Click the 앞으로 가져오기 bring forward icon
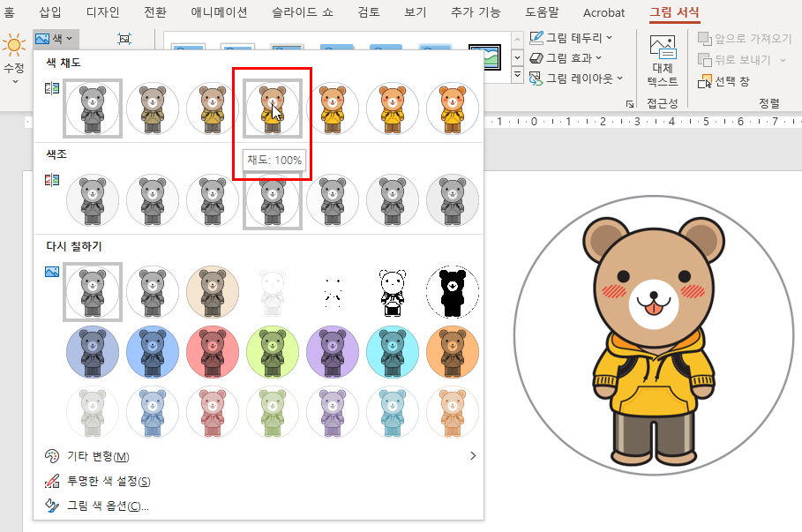 click(705, 39)
